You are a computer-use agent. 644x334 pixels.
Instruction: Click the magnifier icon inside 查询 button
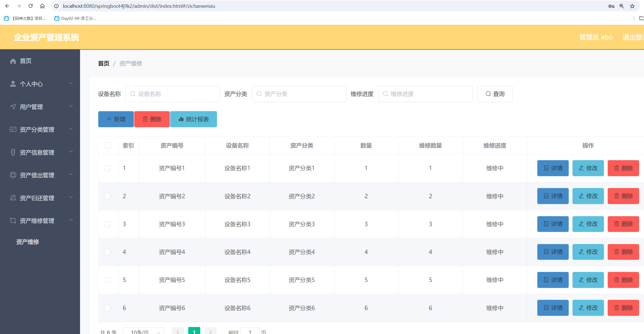click(x=488, y=94)
